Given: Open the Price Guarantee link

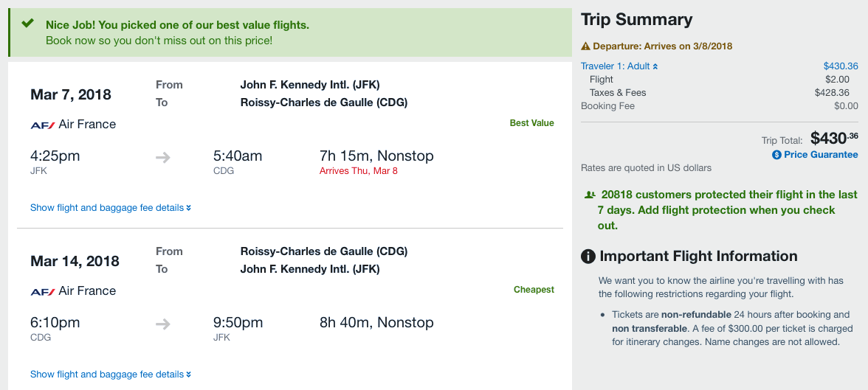Looking at the screenshot, I should coord(821,155).
